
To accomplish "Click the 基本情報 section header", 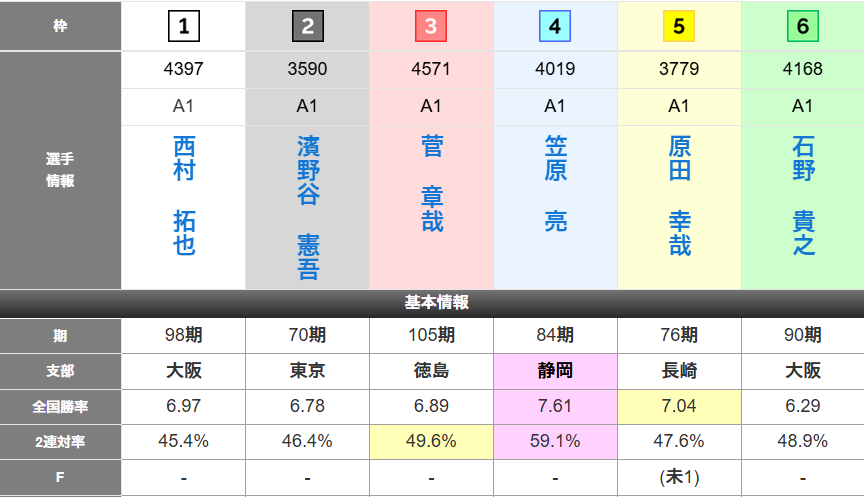I will 432,302.
